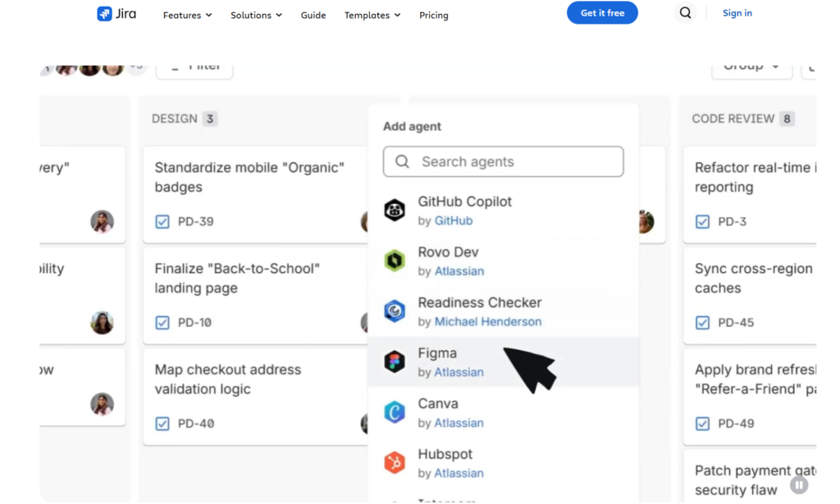Expand the Solutions dropdown menu
The image size is (840, 504).
pos(256,15)
